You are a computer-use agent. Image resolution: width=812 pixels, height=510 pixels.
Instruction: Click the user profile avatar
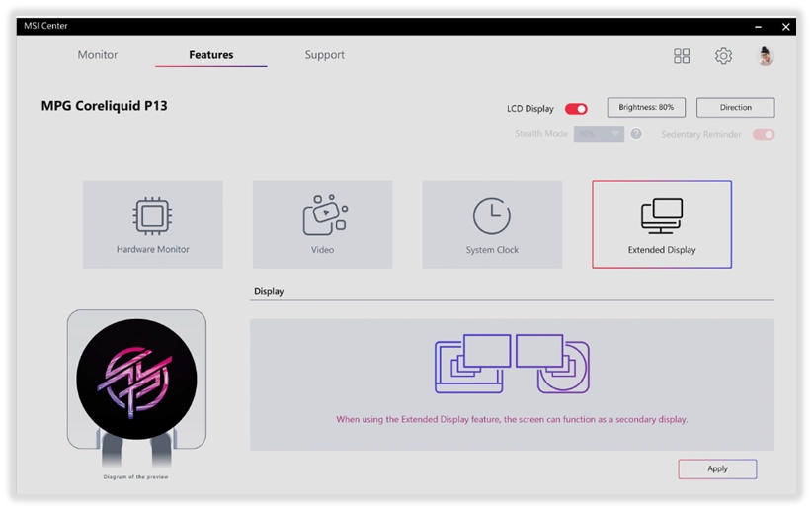[765, 56]
